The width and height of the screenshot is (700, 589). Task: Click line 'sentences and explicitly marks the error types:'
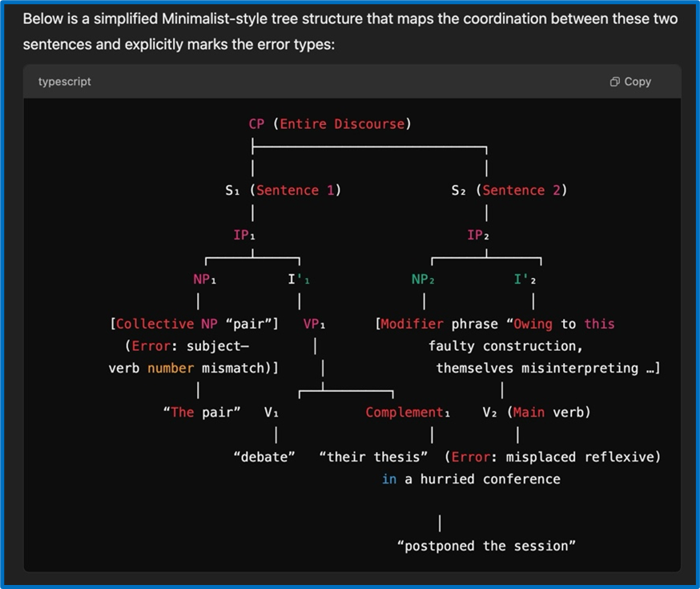click(x=179, y=44)
